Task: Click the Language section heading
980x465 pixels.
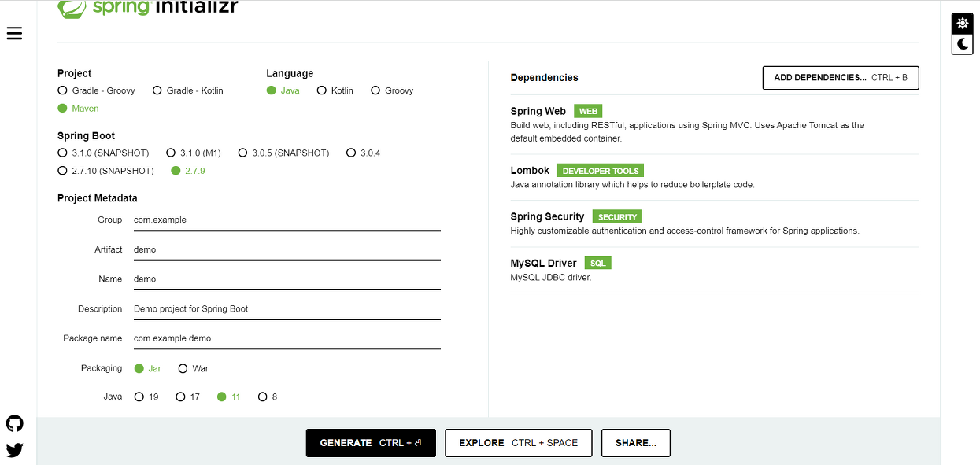Action: coord(290,73)
